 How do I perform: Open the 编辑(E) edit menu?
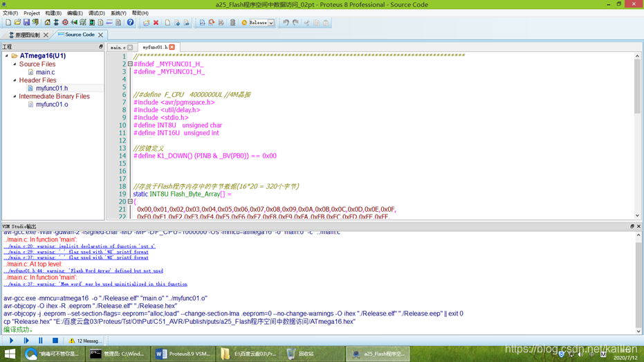click(75, 13)
